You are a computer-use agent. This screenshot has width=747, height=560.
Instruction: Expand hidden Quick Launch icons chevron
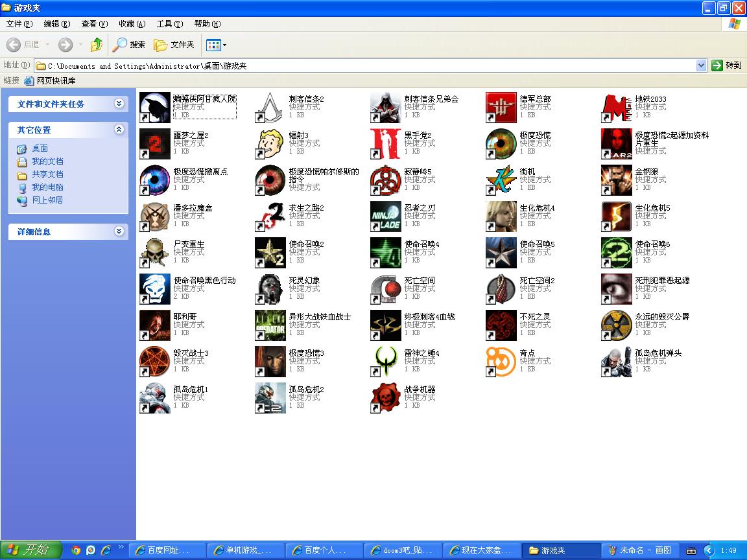tap(121, 546)
